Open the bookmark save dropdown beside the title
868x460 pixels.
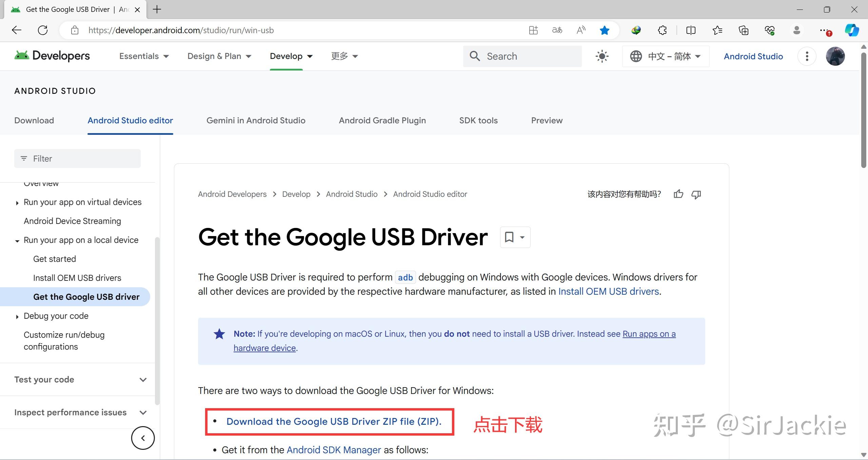point(515,237)
